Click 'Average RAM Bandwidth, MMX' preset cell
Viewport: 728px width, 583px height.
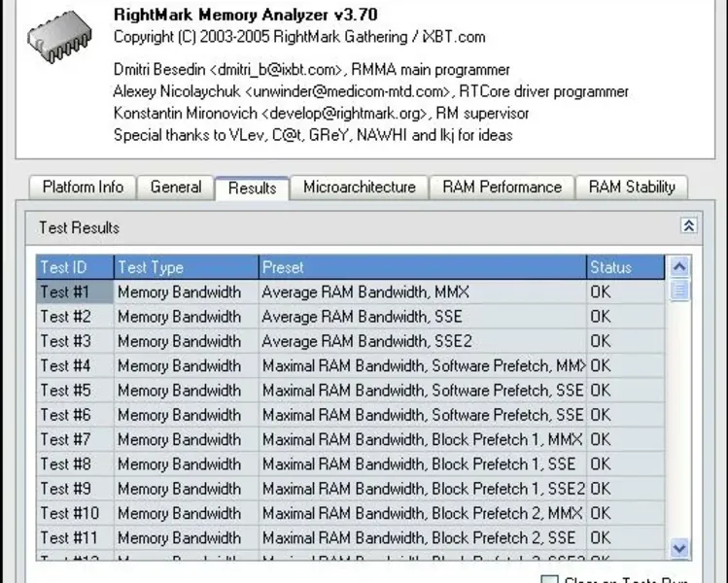[423, 291]
